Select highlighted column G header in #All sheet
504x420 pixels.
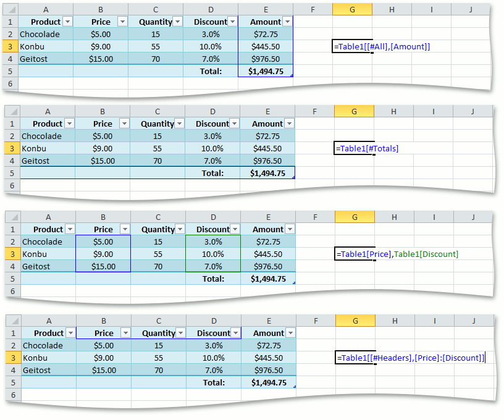point(352,10)
